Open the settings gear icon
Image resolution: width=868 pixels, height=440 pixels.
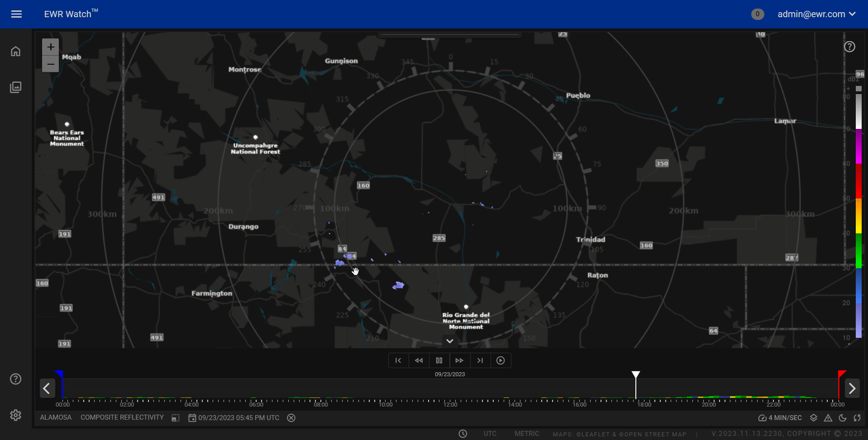point(16,415)
